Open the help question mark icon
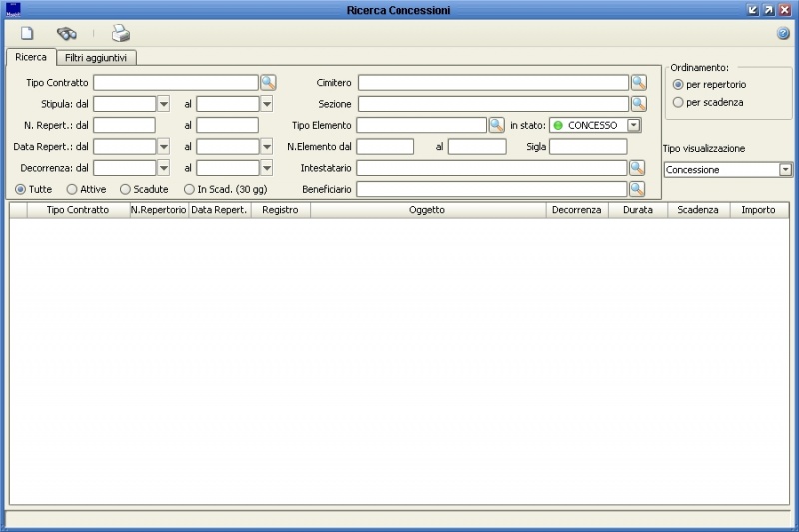Image resolution: width=799 pixels, height=532 pixels. click(783, 33)
